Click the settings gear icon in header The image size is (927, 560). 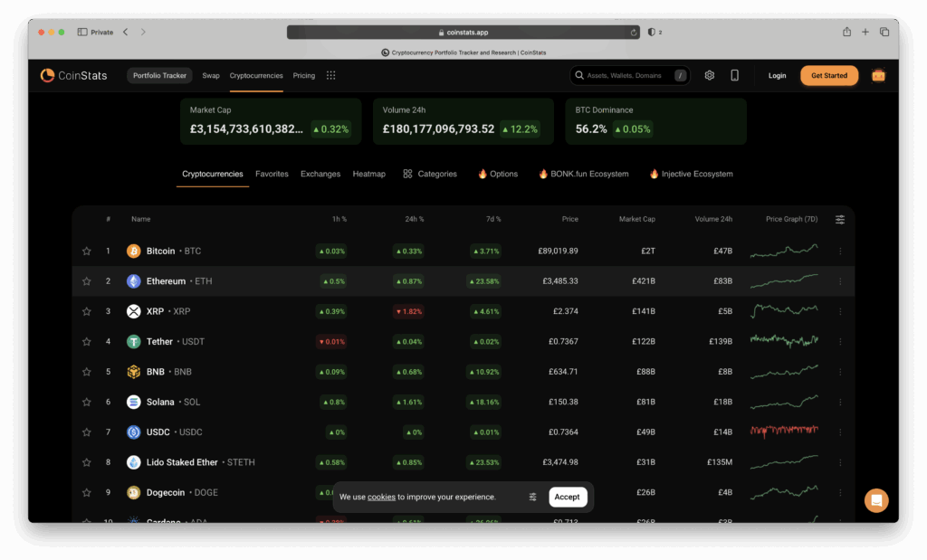(710, 75)
